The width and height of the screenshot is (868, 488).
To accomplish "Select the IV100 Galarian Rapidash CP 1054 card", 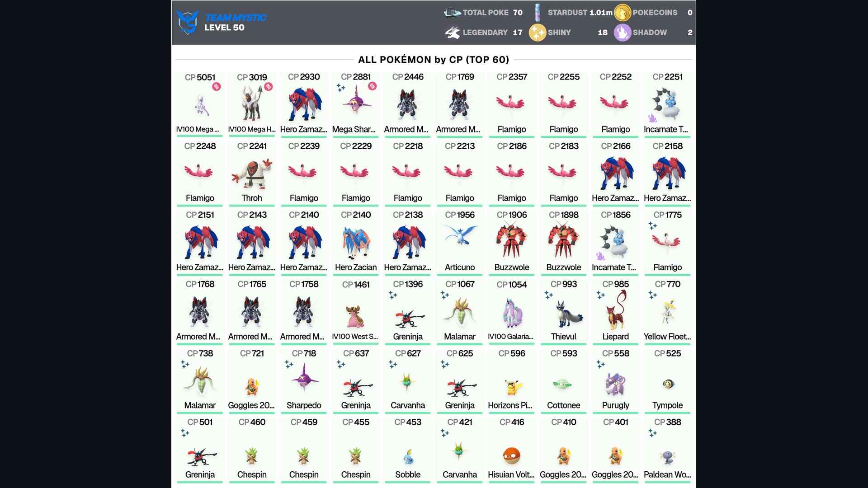I will pos(512,312).
